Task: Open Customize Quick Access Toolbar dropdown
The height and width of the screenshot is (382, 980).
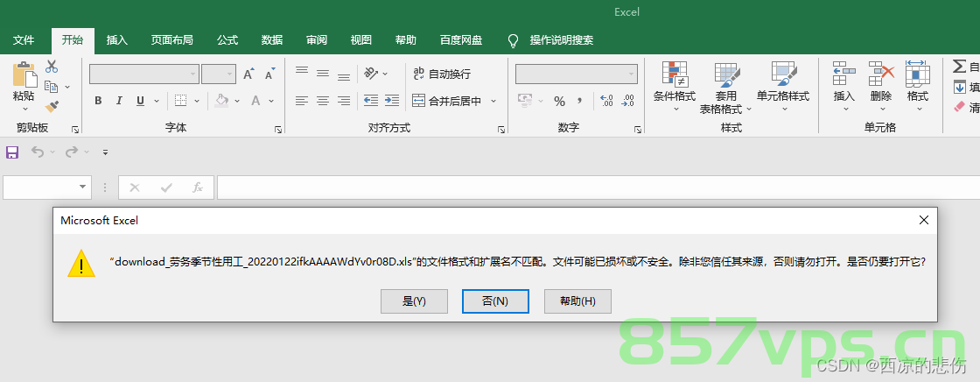Action: click(106, 152)
